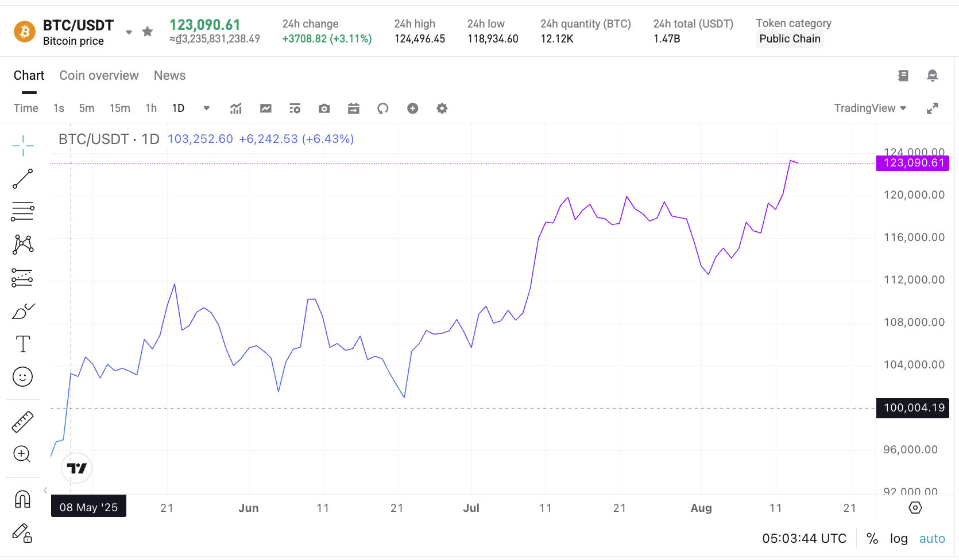Viewport: 959px width, 560px height.
Task: Select the text annotation tool
Action: click(23, 344)
